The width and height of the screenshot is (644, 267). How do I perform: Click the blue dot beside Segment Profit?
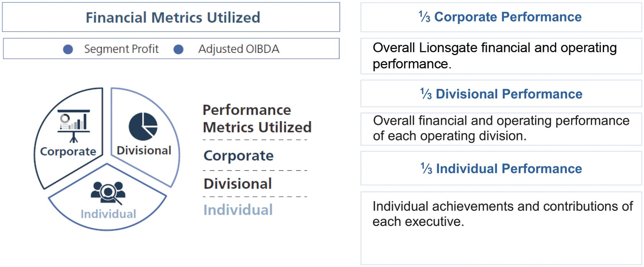(x=68, y=49)
